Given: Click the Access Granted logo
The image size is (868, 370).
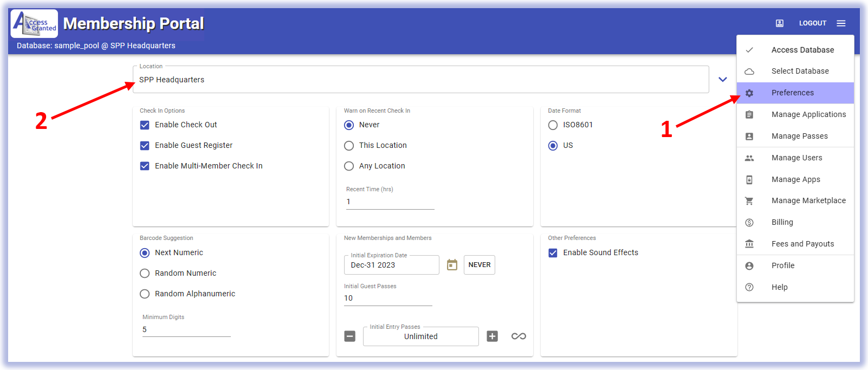Looking at the screenshot, I should (34, 24).
